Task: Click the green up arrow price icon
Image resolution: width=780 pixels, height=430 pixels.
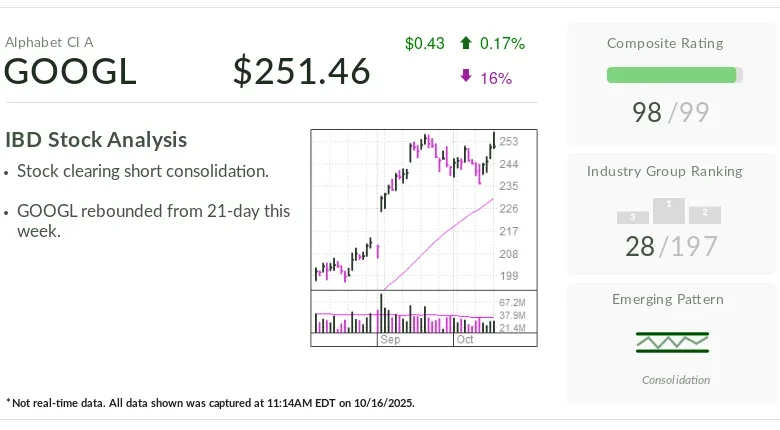Action: [466, 43]
